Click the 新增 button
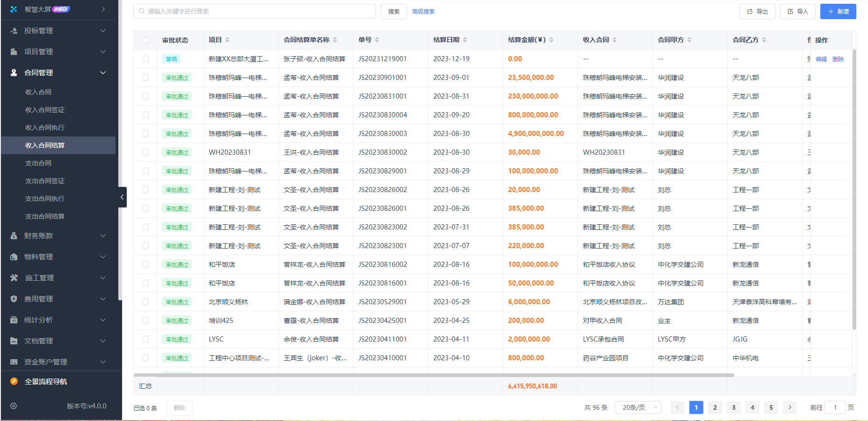Screen dimensions: 868x421 [x=838, y=12]
